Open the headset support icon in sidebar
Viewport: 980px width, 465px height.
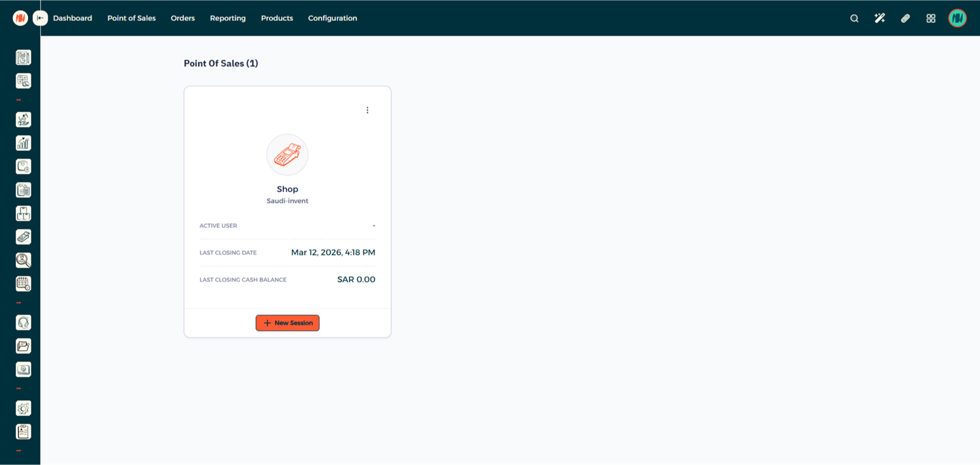(x=24, y=323)
